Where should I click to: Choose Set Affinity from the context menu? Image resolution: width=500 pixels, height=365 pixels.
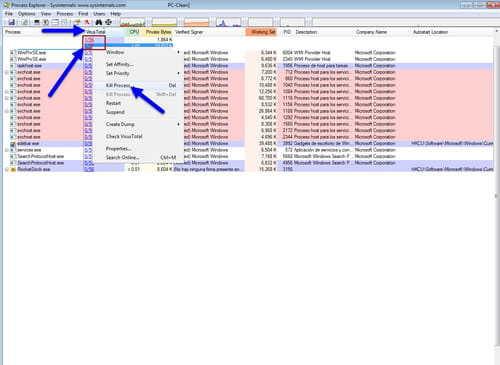point(138,64)
